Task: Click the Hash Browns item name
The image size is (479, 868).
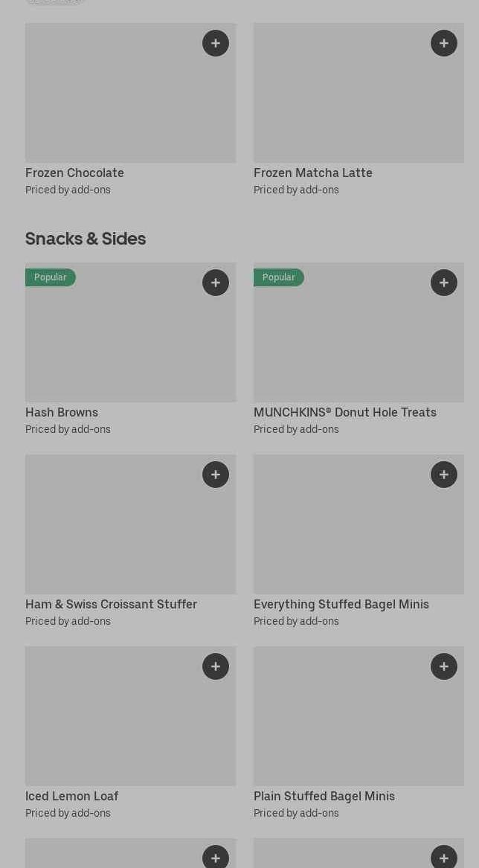Action: click(x=62, y=412)
